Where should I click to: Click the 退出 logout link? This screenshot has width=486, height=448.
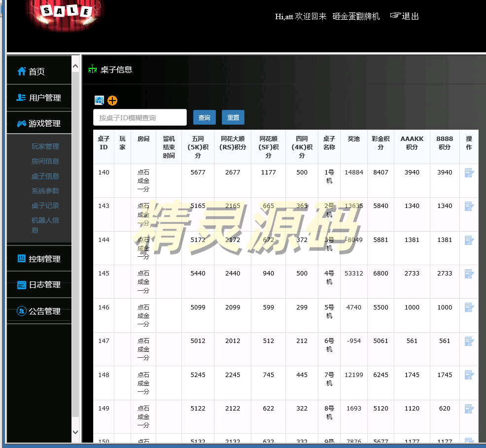(x=405, y=16)
